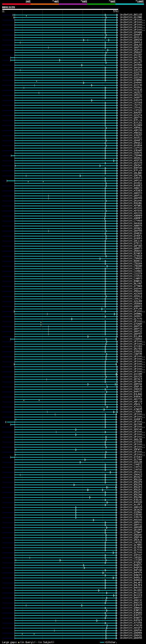Click hit label UniRef100_C6EQ92

point(131,557)
